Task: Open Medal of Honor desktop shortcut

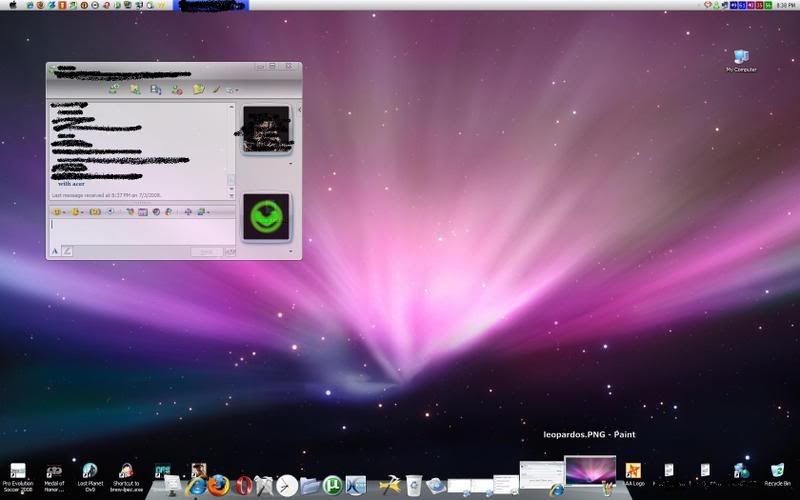Action: coord(54,478)
